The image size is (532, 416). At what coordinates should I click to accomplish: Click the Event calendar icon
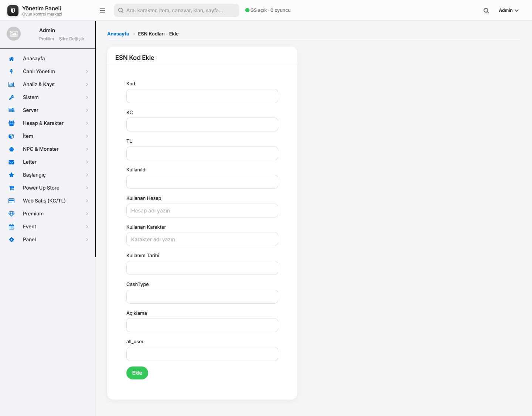point(11,227)
